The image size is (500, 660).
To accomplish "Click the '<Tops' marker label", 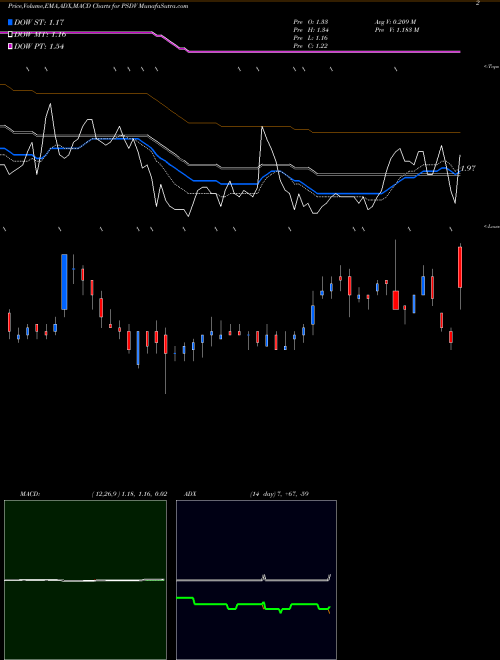I will click(492, 67).
